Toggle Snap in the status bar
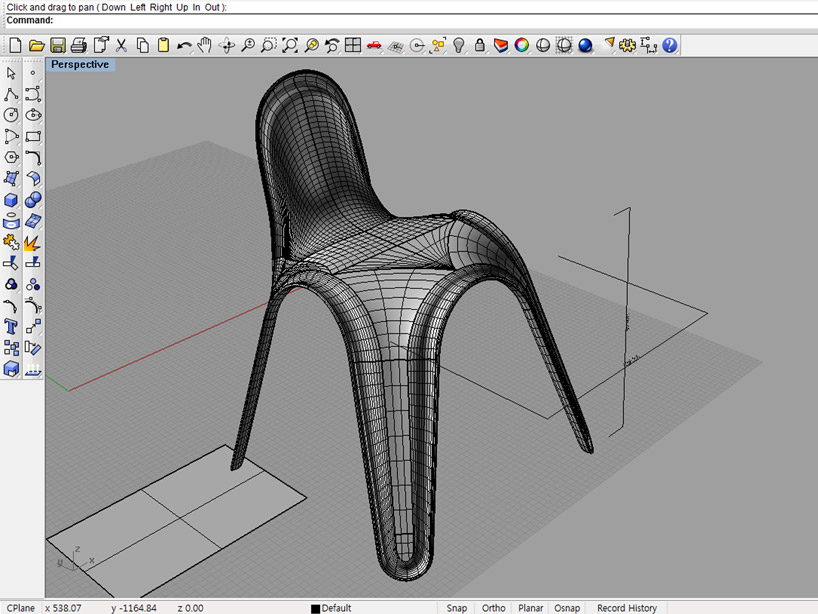 tap(456, 608)
